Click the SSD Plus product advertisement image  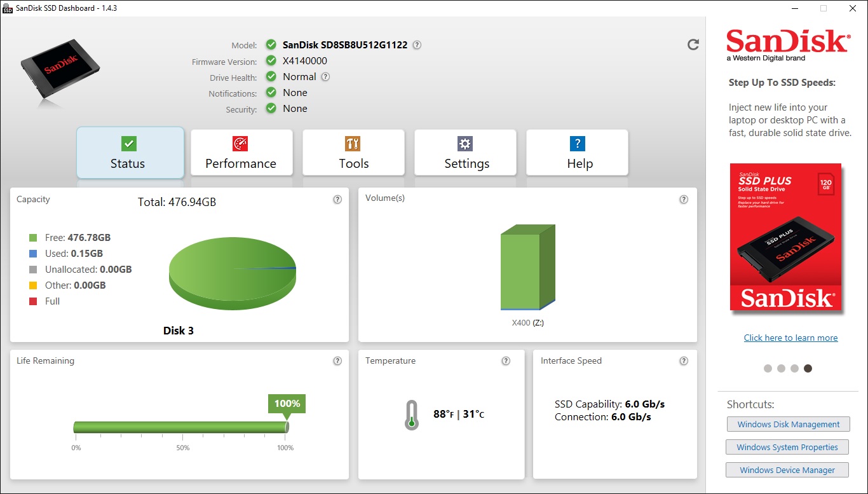coord(786,237)
